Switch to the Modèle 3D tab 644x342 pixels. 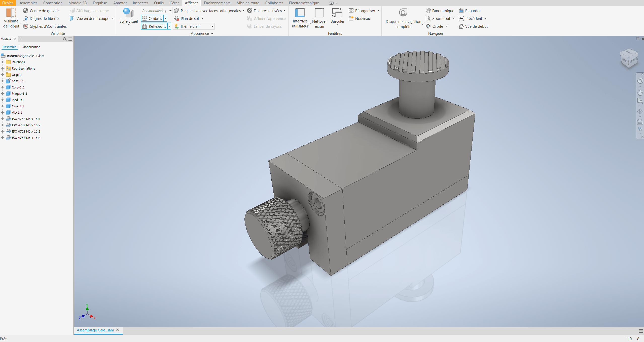[x=78, y=3]
